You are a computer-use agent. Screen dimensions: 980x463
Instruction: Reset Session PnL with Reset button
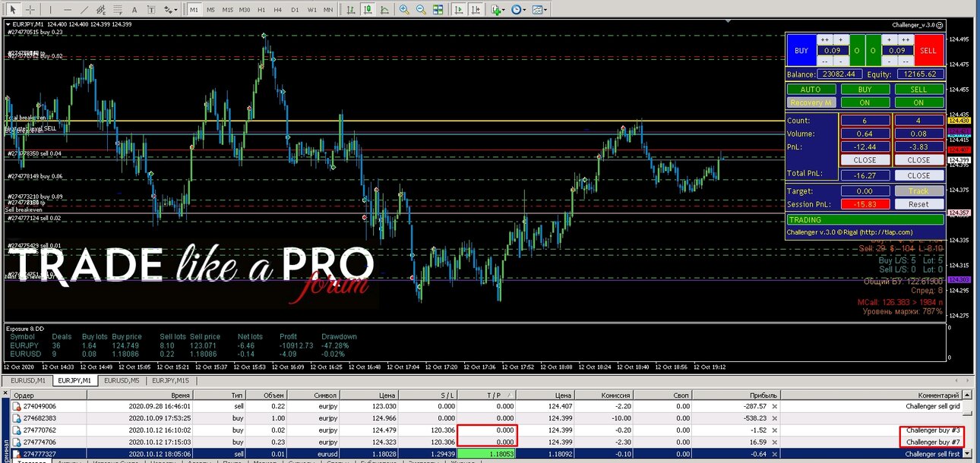click(918, 204)
